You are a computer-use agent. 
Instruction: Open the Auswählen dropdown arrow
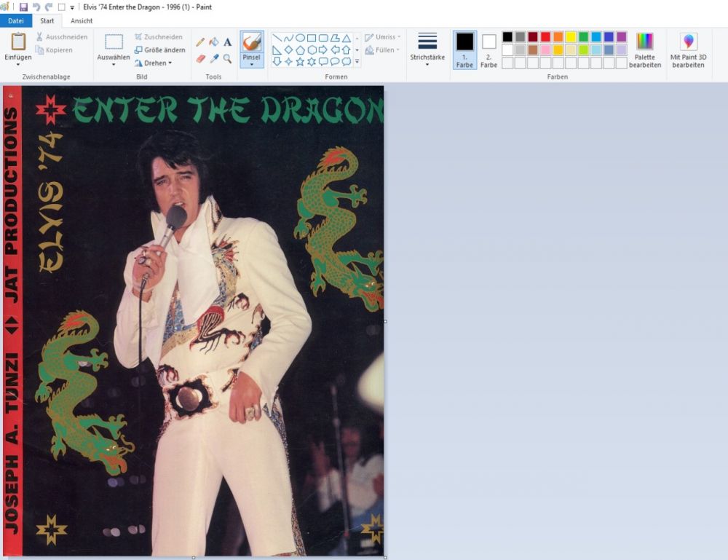tap(114, 65)
